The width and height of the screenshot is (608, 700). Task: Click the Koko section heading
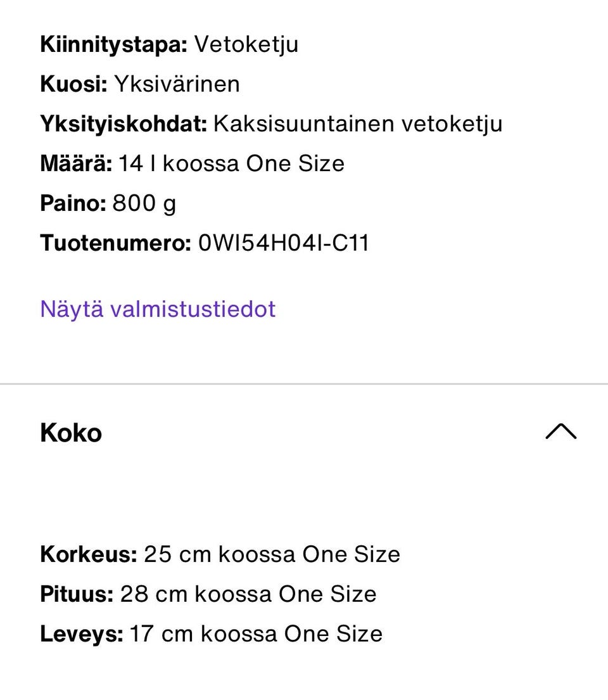pos(71,433)
